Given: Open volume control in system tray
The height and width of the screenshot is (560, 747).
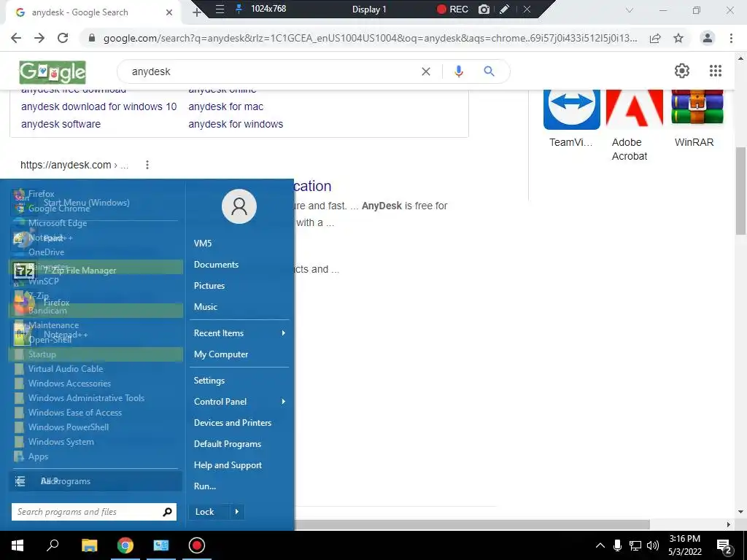Looking at the screenshot, I should [x=653, y=545].
